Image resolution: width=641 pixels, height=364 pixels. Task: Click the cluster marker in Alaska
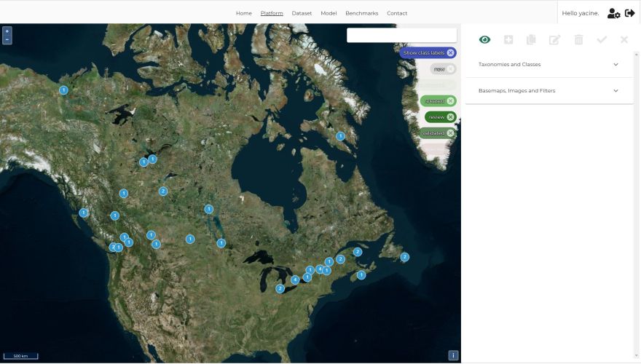pyautogui.click(x=63, y=90)
